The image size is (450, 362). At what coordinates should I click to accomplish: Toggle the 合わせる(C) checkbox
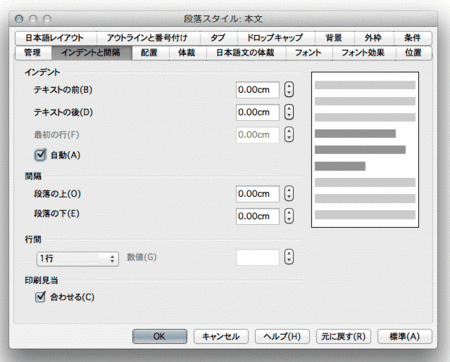pos(40,297)
